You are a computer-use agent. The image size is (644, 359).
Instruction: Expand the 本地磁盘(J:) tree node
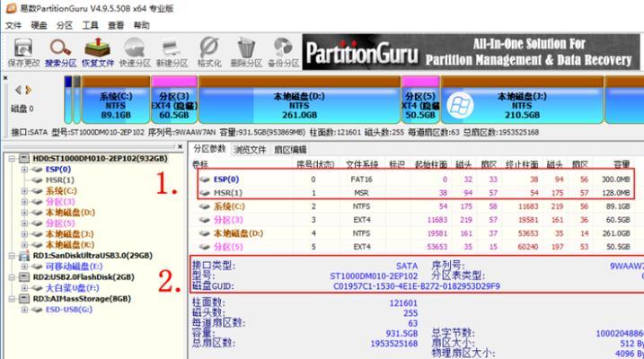point(24,234)
